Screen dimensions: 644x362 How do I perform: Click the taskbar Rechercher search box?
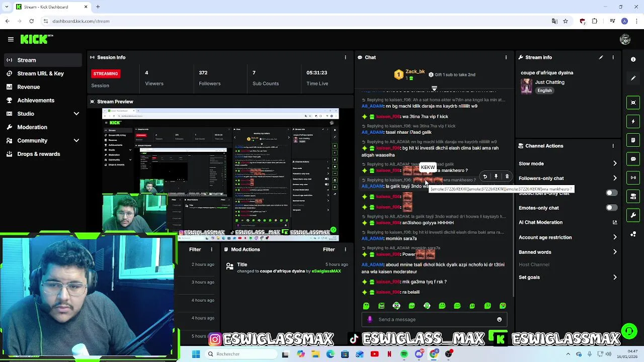click(x=240, y=354)
